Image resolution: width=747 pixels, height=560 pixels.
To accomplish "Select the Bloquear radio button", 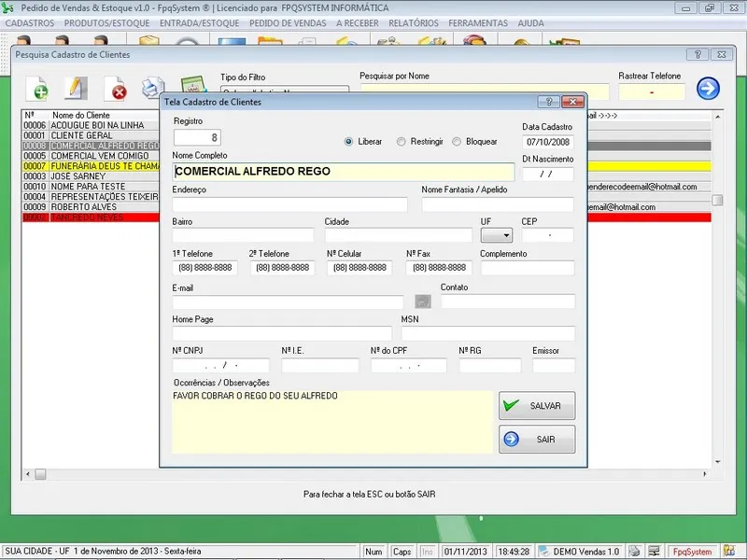I will 457,142.
